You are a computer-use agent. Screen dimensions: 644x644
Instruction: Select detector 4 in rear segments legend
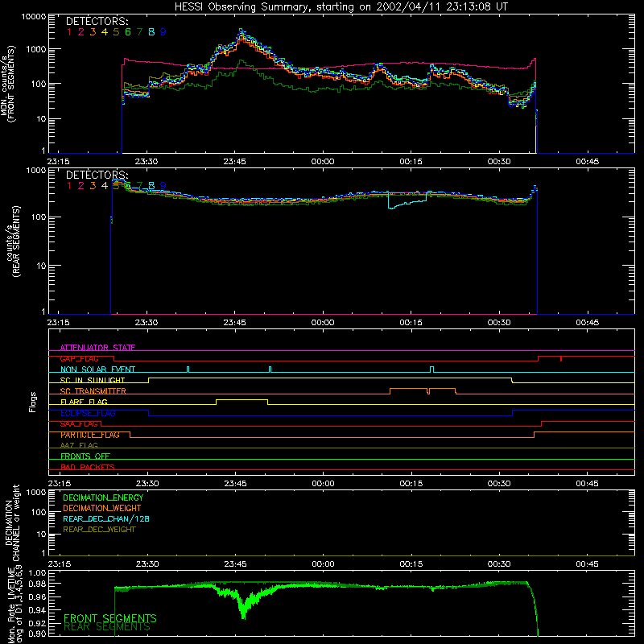(x=105, y=186)
